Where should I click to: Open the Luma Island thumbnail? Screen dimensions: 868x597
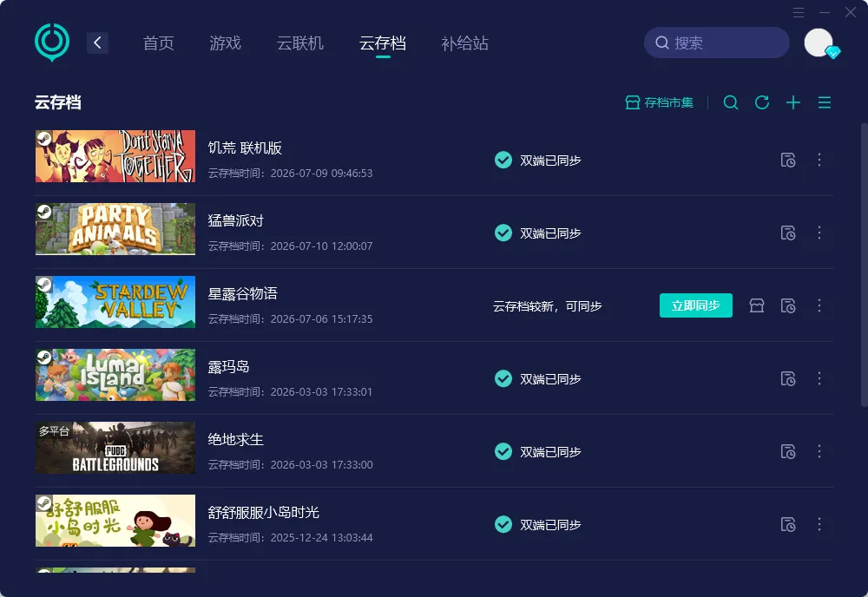115,375
